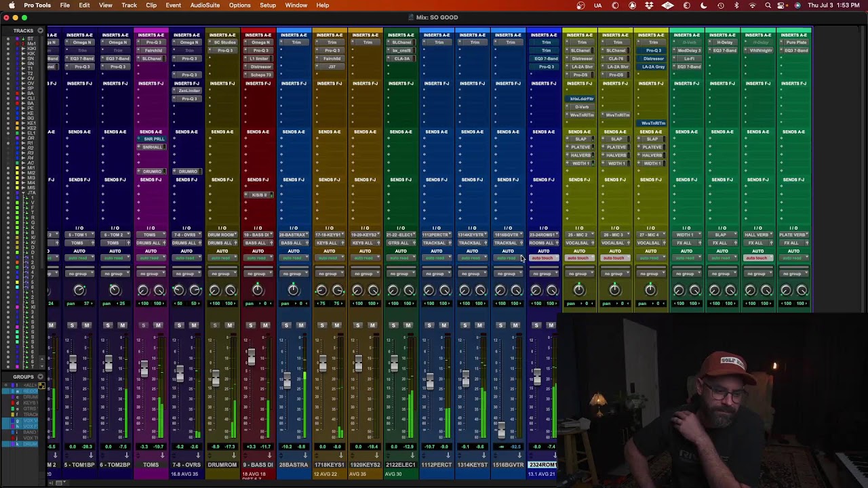Open 'KEYS ALL' output selector on 1718KEYS1 track
The image size is (868, 488).
coord(329,243)
